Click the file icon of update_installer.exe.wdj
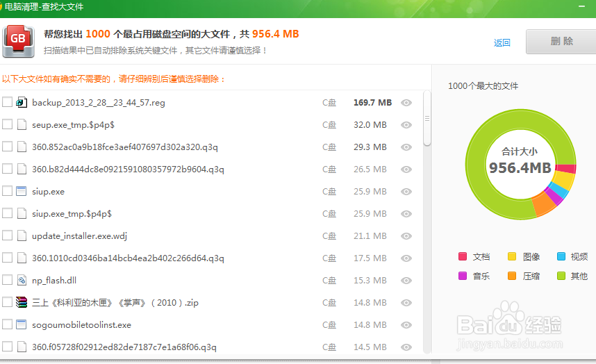Screen dimensions: 596x364 [22, 236]
